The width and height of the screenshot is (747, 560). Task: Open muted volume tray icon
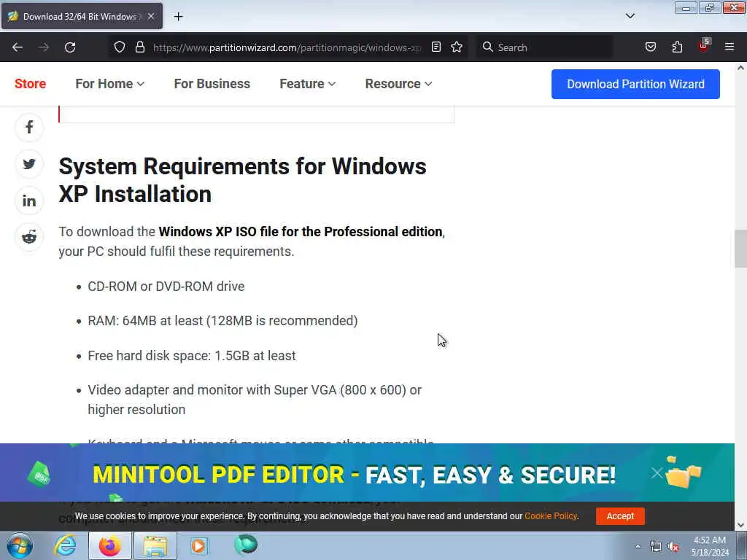pyautogui.click(x=673, y=547)
